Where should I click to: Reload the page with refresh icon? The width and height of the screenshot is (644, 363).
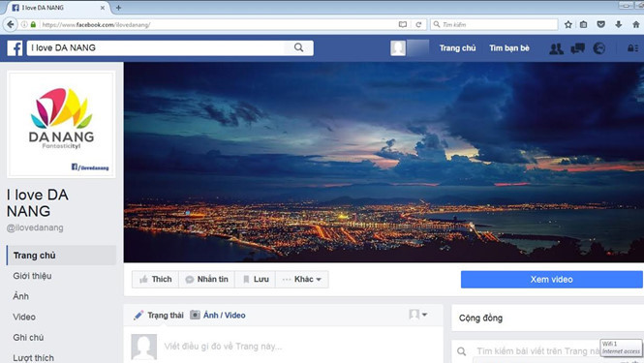[x=418, y=24]
